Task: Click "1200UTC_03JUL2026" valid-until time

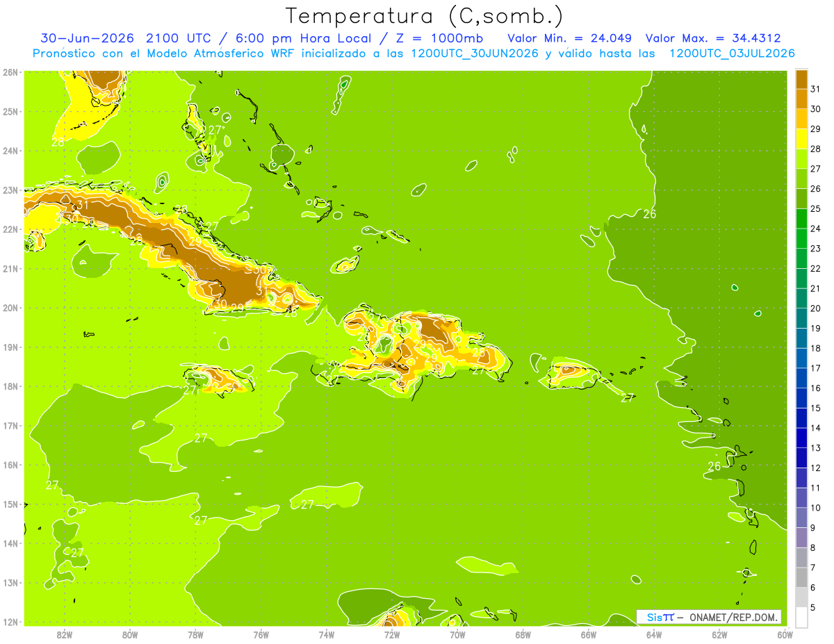Action: (x=731, y=53)
